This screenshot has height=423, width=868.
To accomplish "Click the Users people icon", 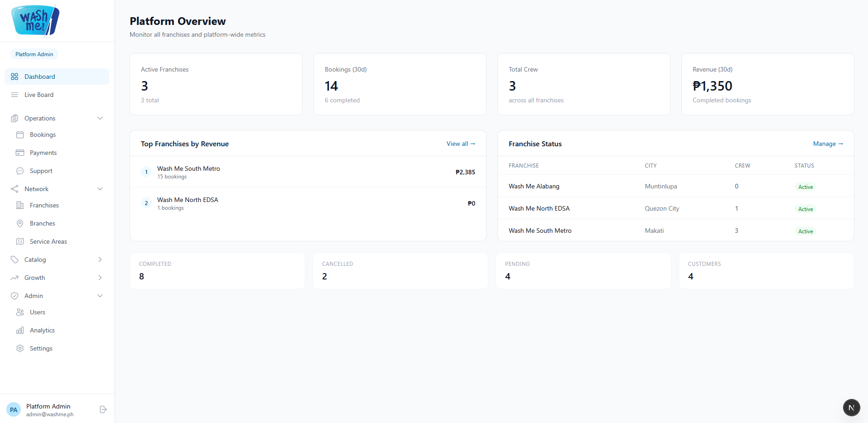I will (x=20, y=312).
